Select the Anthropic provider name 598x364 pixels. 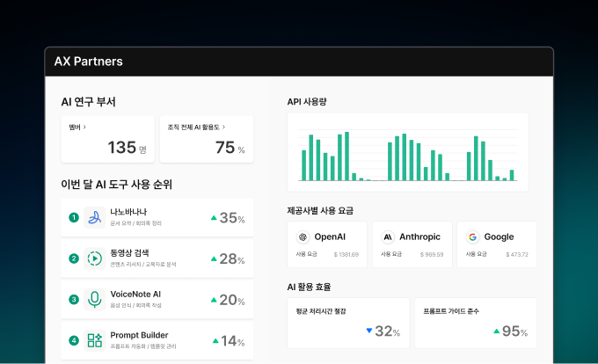419,237
